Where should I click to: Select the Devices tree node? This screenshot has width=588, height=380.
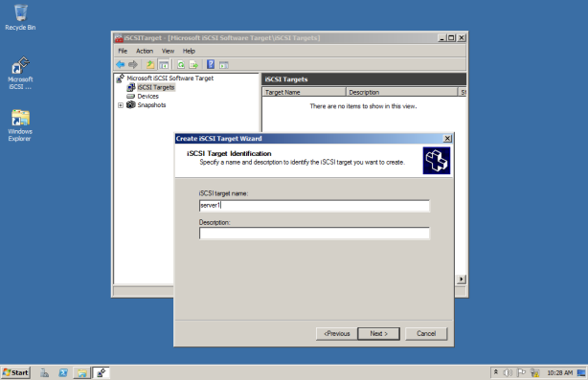click(x=147, y=97)
